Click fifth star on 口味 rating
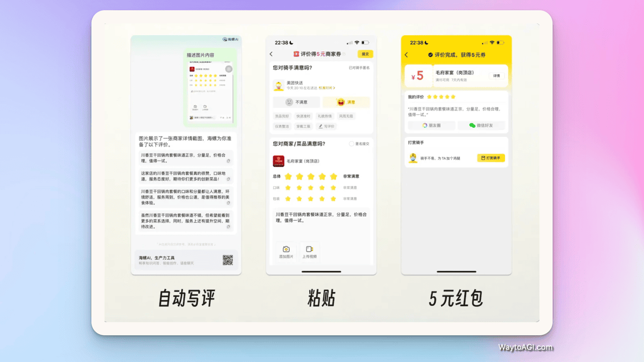This screenshot has height=362, width=644. click(333, 188)
